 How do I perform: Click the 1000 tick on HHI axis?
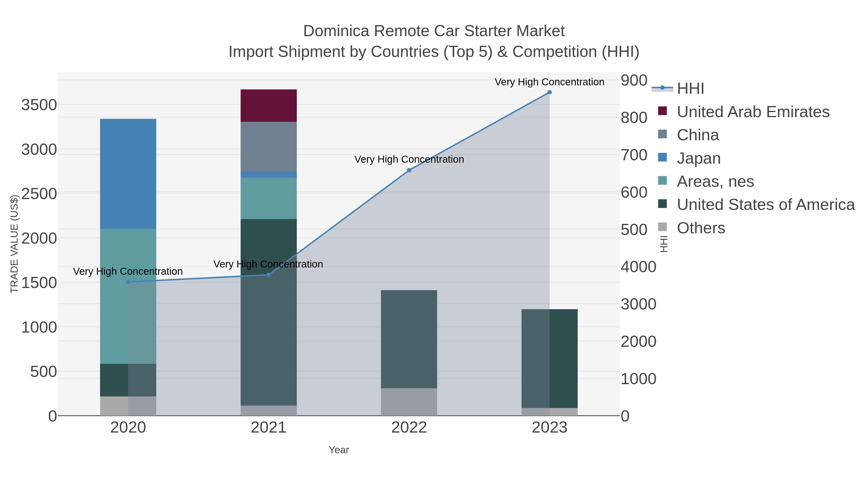click(638, 379)
